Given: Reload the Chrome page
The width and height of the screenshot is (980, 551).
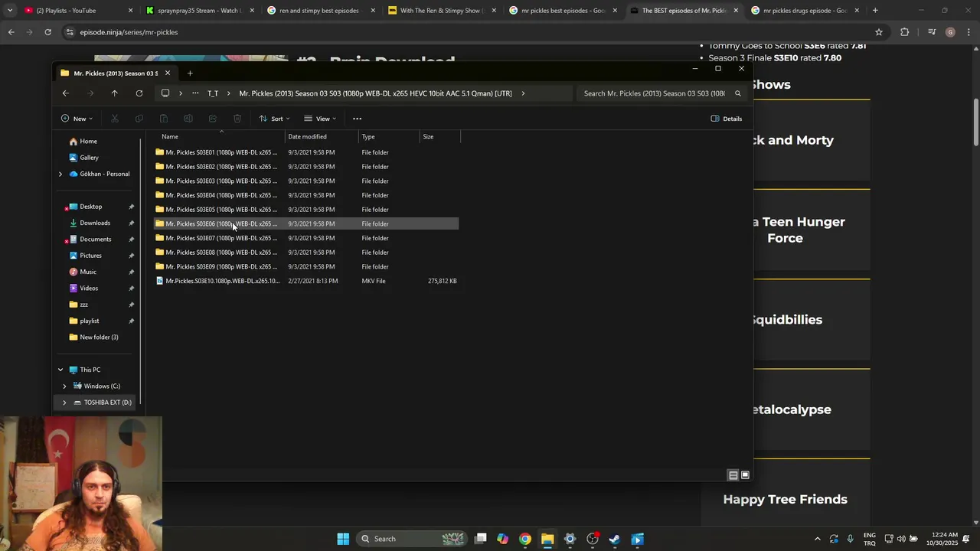Looking at the screenshot, I should tap(47, 32).
